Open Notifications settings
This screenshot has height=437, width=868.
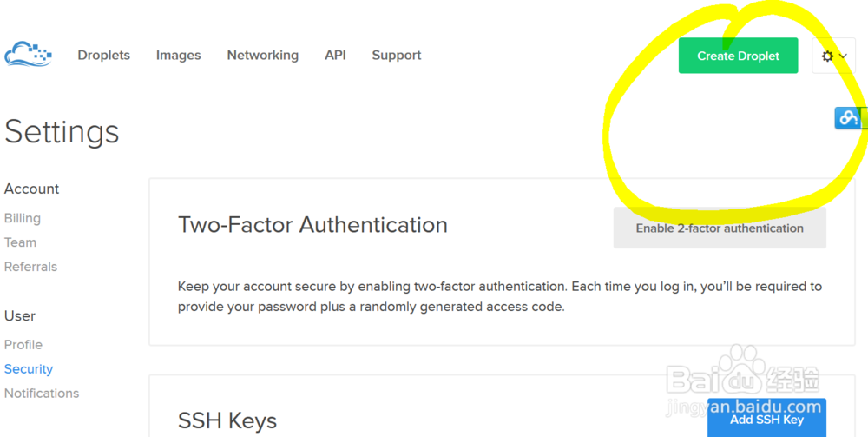coord(42,394)
